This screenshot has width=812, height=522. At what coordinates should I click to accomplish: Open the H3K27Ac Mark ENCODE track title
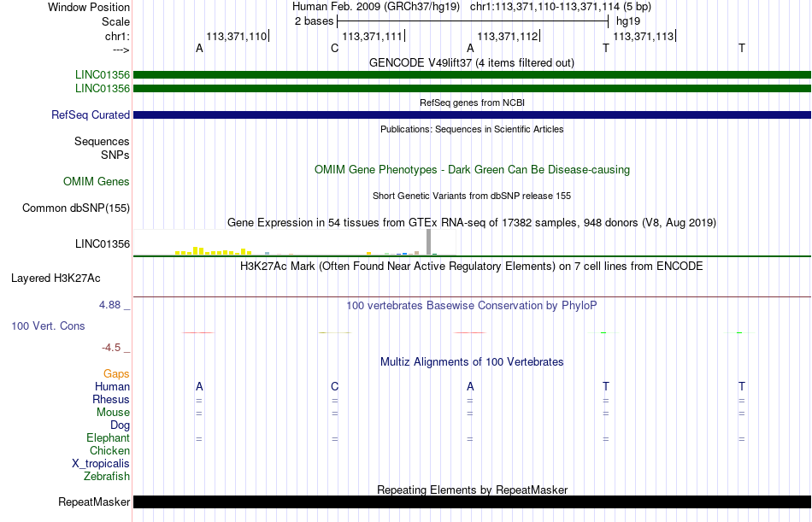pyautogui.click(x=472, y=267)
